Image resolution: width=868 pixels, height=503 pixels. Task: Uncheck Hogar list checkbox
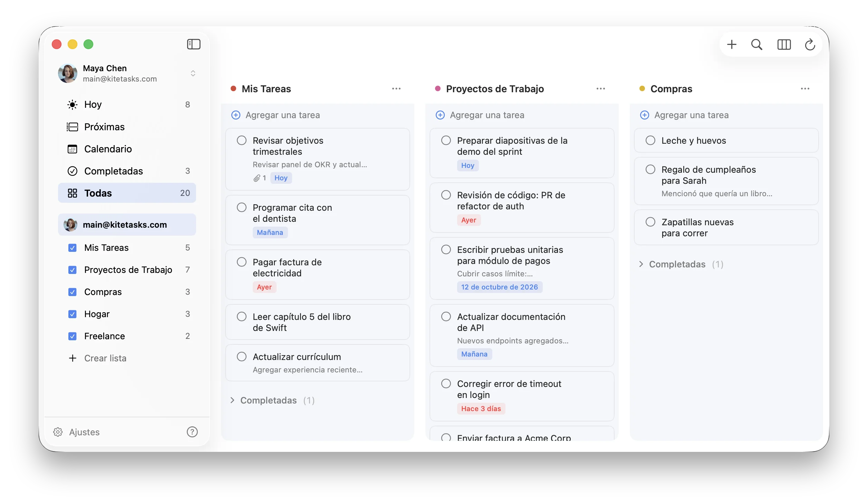[x=73, y=314]
